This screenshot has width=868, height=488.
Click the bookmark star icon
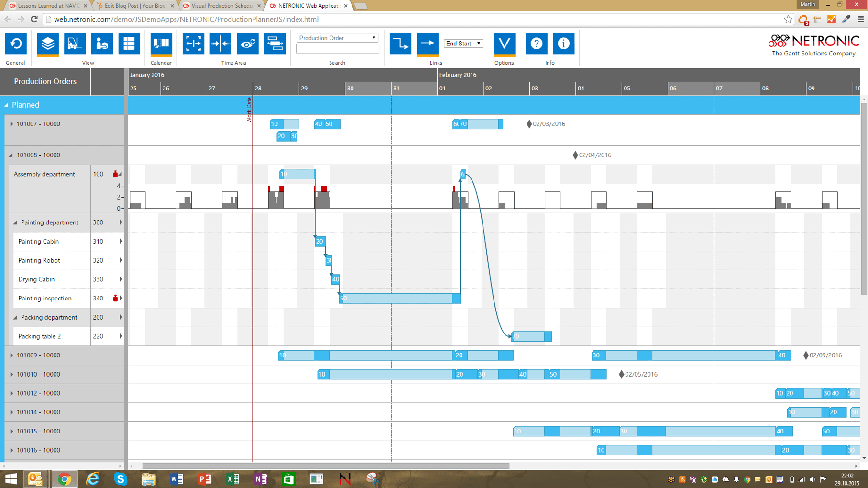788,19
